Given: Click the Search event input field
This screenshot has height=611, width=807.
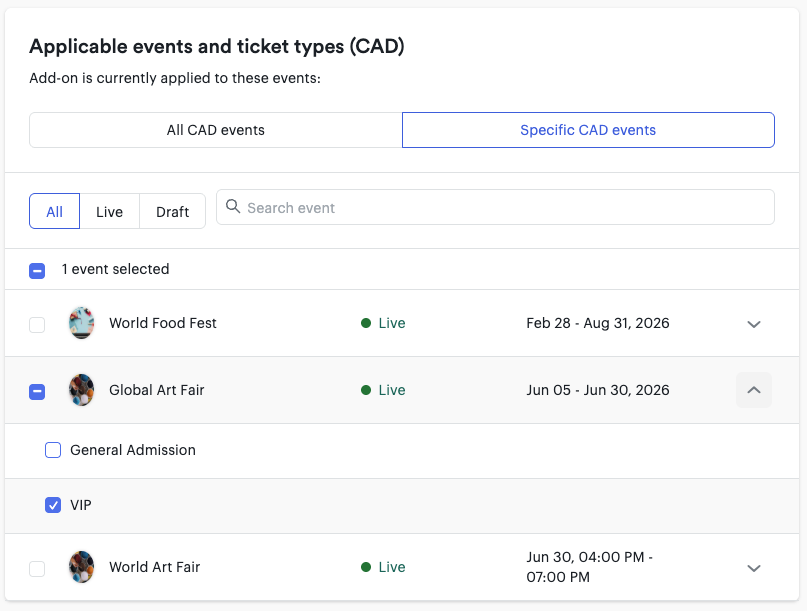Looking at the screenshot, I should point(495,207).
